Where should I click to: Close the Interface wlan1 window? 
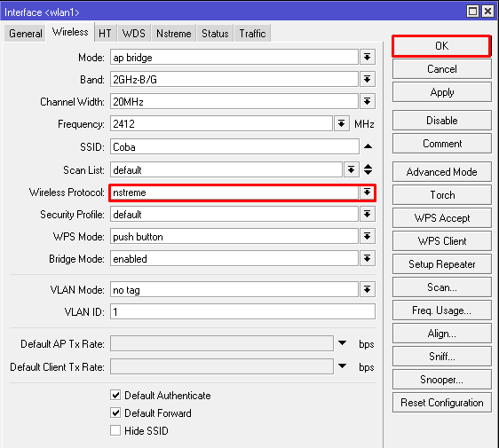tap(487, 12)
